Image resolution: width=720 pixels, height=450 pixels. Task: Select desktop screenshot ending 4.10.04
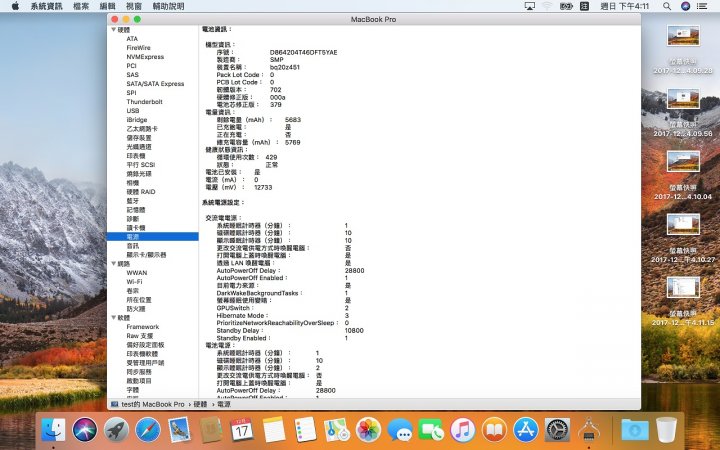683,162
